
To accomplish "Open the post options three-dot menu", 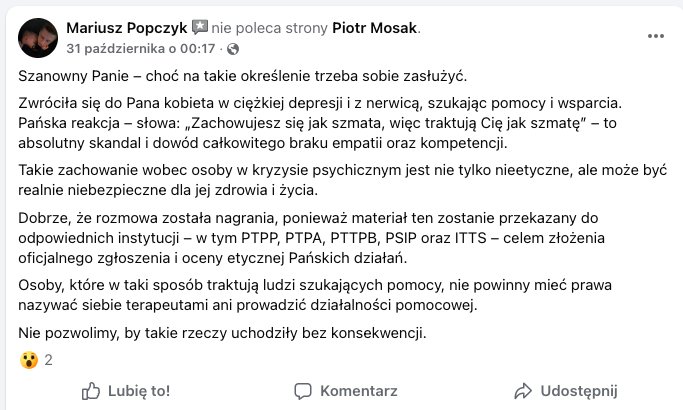I will pos(656,35).
